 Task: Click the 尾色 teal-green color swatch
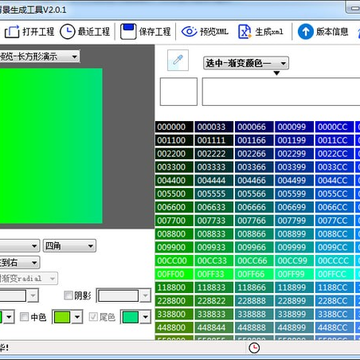tap(130, 317)
